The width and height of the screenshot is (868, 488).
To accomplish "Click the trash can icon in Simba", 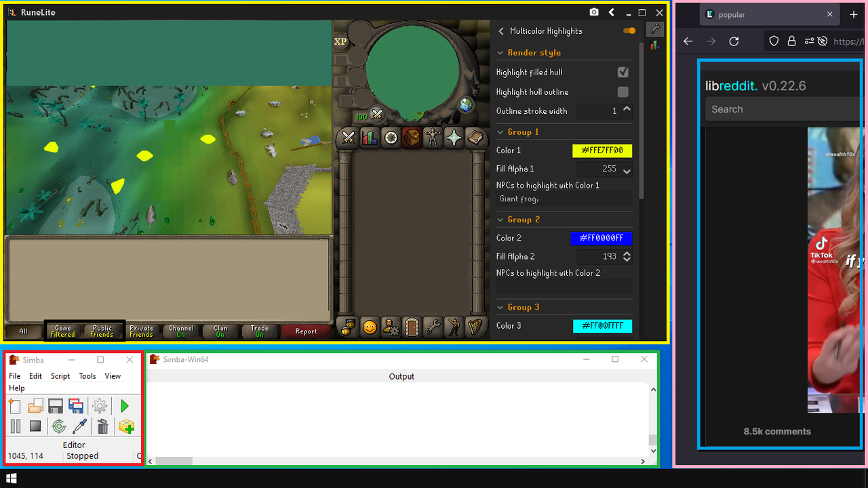I will tap(102, 426).
